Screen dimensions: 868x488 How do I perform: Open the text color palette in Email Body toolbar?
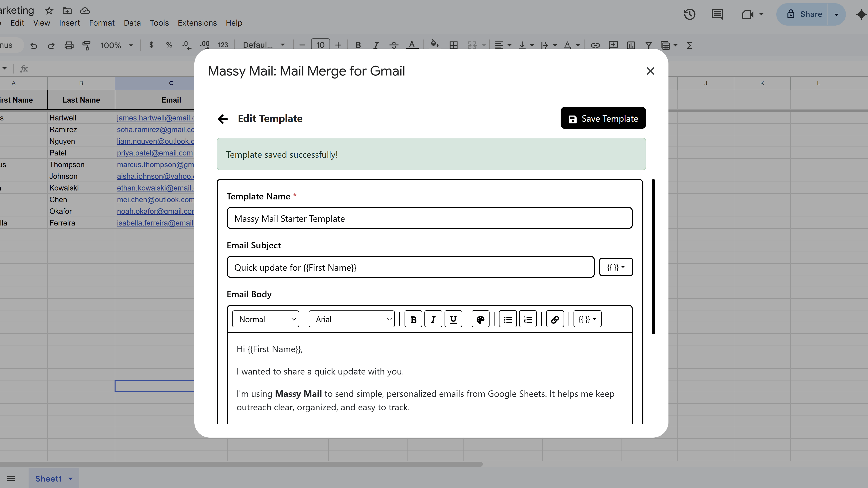click(480, 319)
